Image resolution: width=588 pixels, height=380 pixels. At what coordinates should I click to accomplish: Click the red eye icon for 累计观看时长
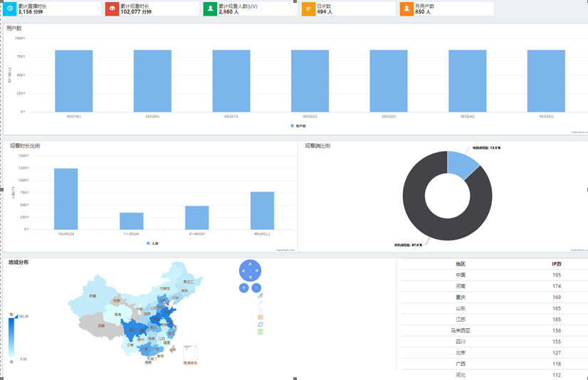pos(112,9)
